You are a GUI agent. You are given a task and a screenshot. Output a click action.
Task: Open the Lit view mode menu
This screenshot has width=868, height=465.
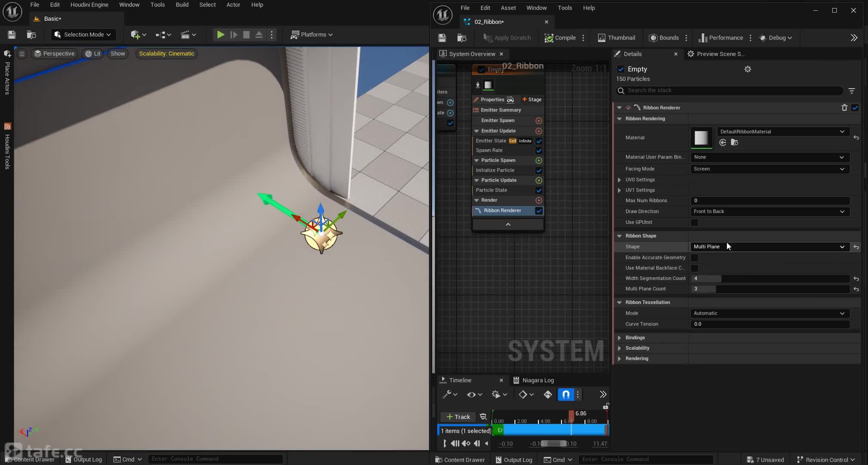click(93, 54)
